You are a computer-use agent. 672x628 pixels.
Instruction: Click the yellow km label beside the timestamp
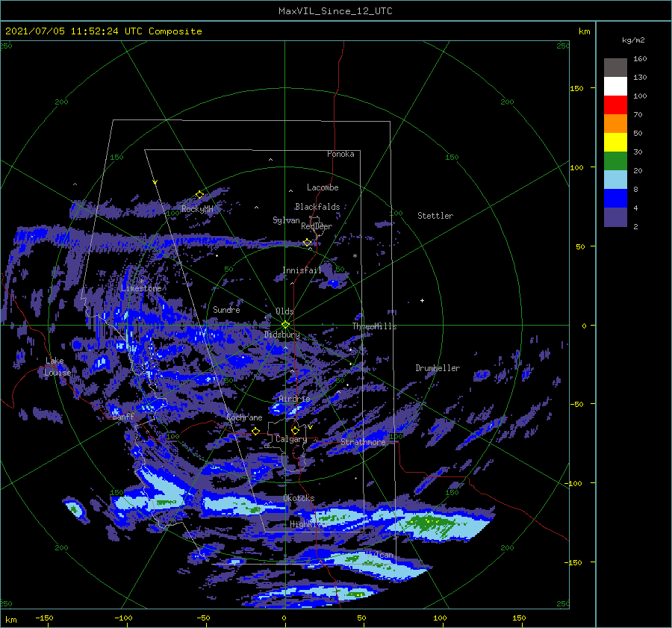[x=584, y=31]
